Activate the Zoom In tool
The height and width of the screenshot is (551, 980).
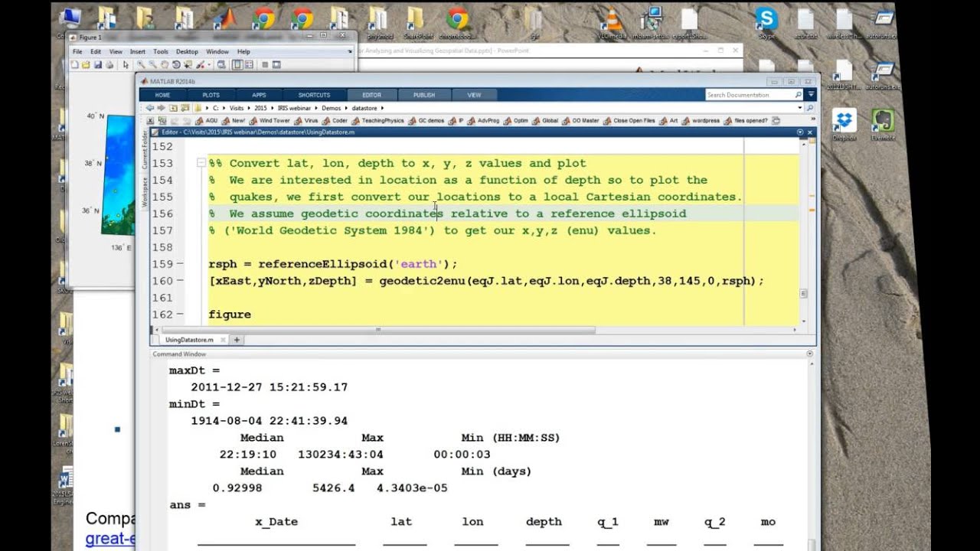point(141,65)
